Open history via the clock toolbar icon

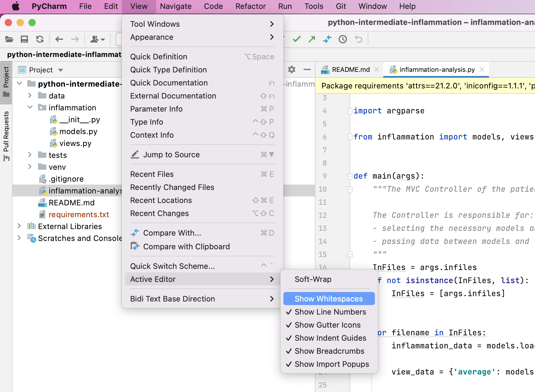pos(343,39)
